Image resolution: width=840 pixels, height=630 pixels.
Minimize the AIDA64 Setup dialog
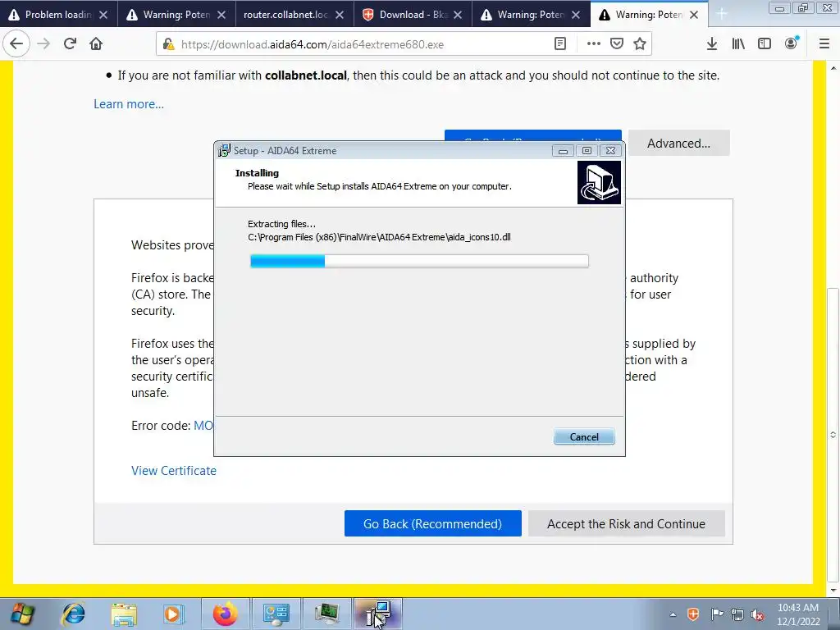(563, 151)
